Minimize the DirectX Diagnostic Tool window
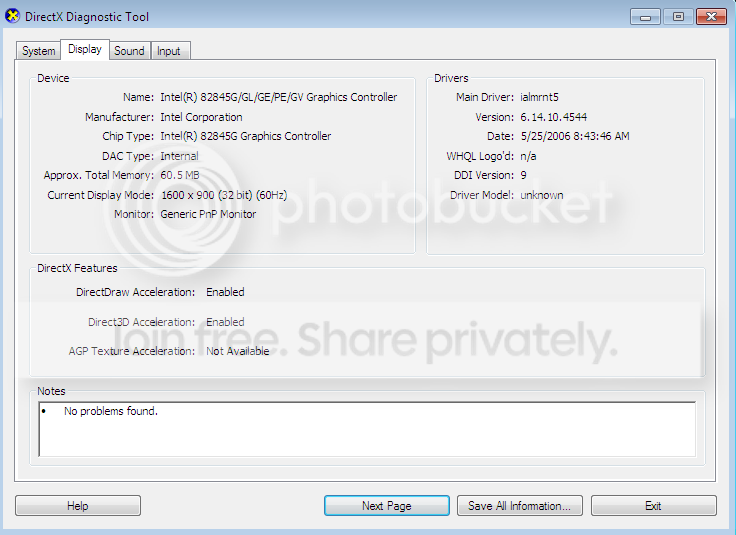Image resolution: width=736 pixels, height=535 pixels. click(x=645, y=17)
